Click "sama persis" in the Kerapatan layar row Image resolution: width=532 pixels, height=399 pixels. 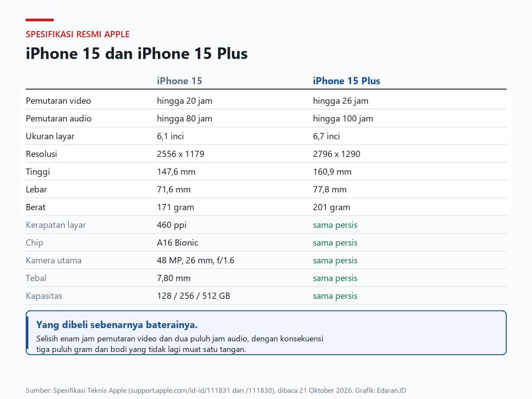(335, 225)
